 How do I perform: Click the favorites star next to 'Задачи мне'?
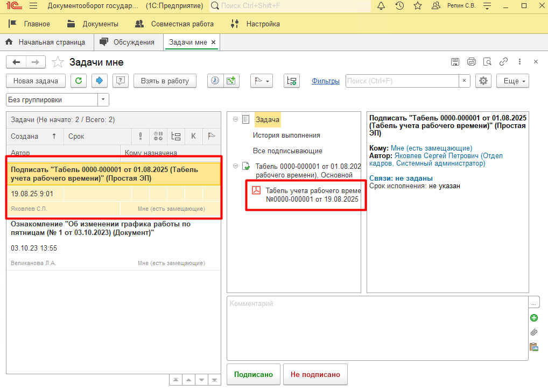pyautogui.click(x=58, y=62)
